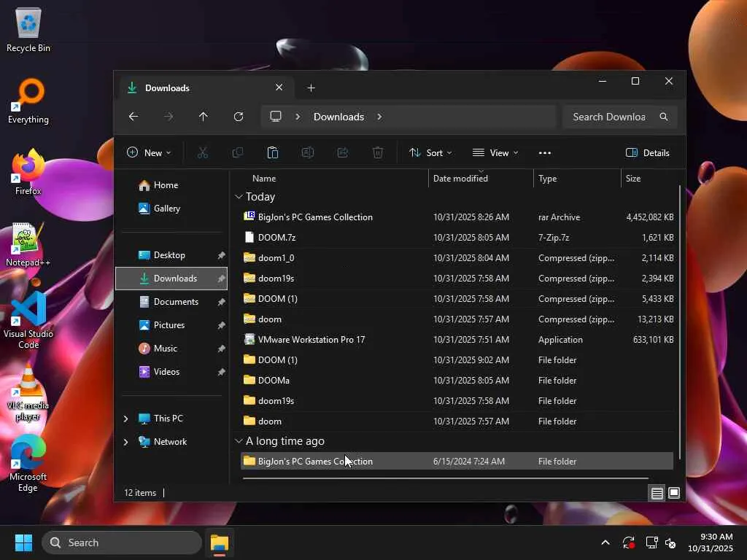
Task: Expand Network tree node
Action: point(125,442)
